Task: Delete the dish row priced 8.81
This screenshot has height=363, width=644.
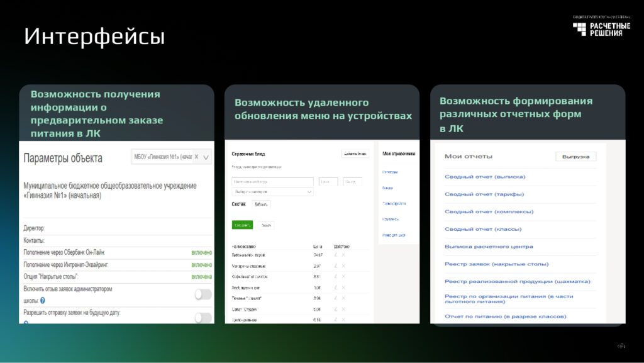Action: coord(343,277)
